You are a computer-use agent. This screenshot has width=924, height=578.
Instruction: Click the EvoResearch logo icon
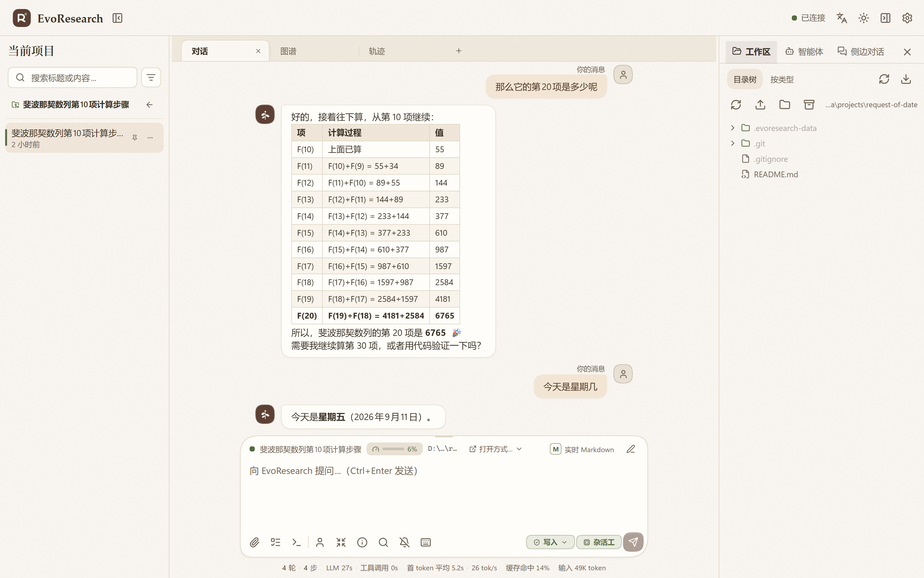[22, 18]
